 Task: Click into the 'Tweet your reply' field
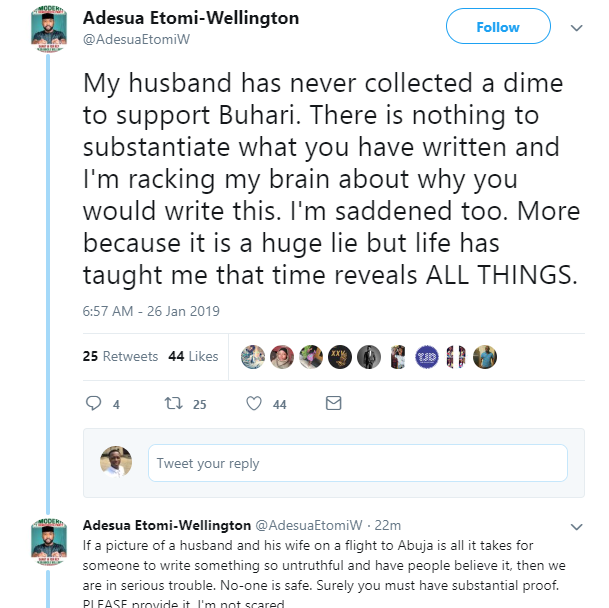(357, 463)
